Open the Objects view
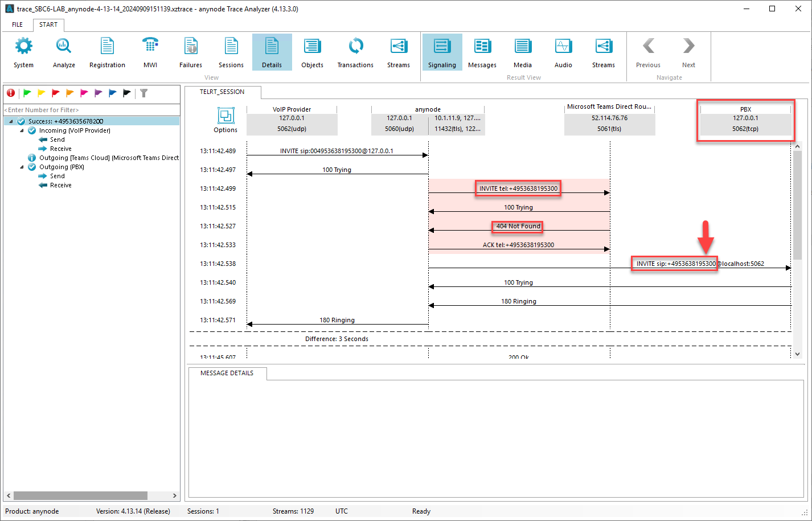This screenshot has width=812, height=521. pyautogui.click(x=312, y=52)
